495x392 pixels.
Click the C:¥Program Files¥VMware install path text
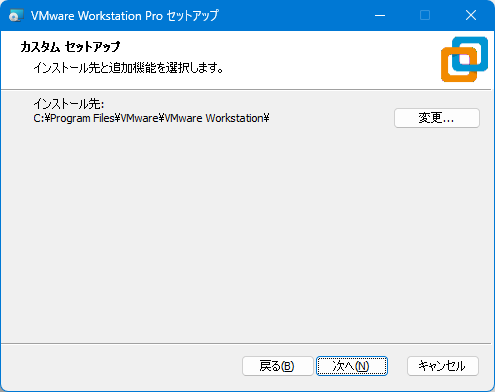(x=151, y=118)
